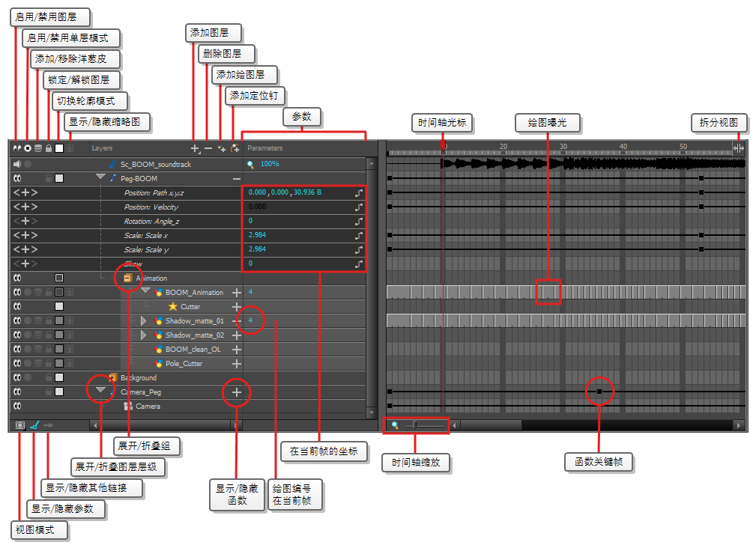
Task: Click the Add Layers plus button
Action: click(x=195, y=148)
